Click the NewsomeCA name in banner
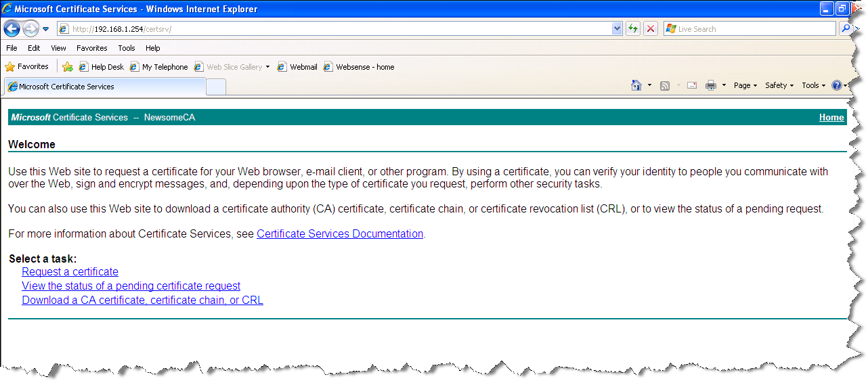868x381 pixels. click(169, 117)
